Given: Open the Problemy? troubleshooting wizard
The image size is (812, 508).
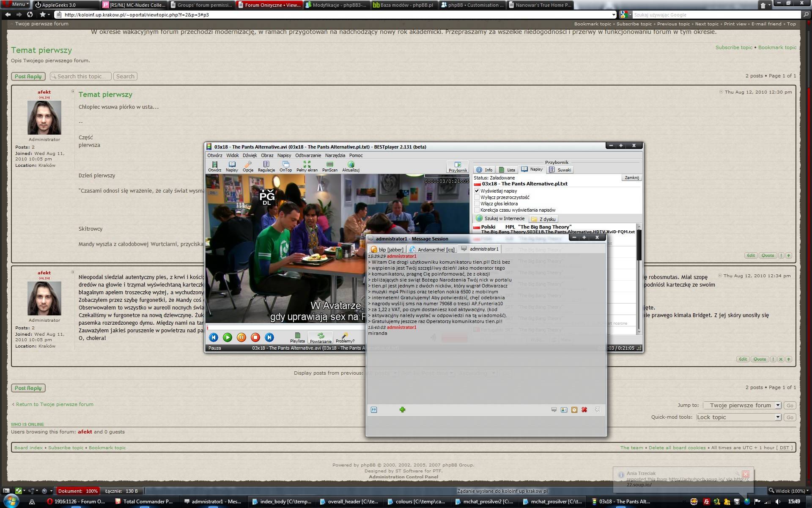Looking at the screenshot, I should click(345, 338).
